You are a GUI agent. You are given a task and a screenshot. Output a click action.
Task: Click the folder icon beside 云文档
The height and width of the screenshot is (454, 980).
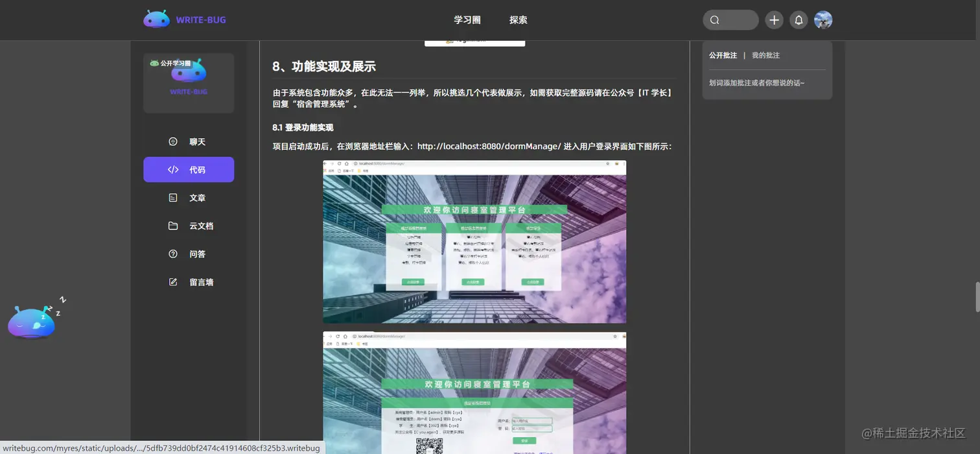[x=173, y=226]
